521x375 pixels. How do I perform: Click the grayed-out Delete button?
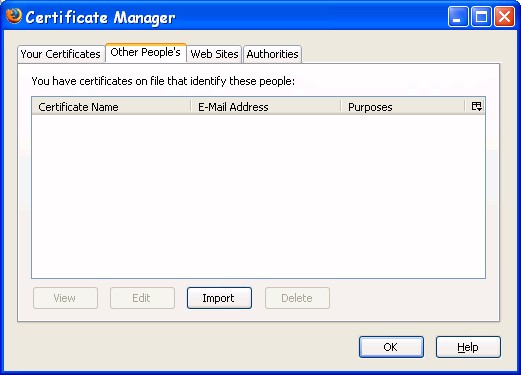pyautogui.click(x=297, y=298)
